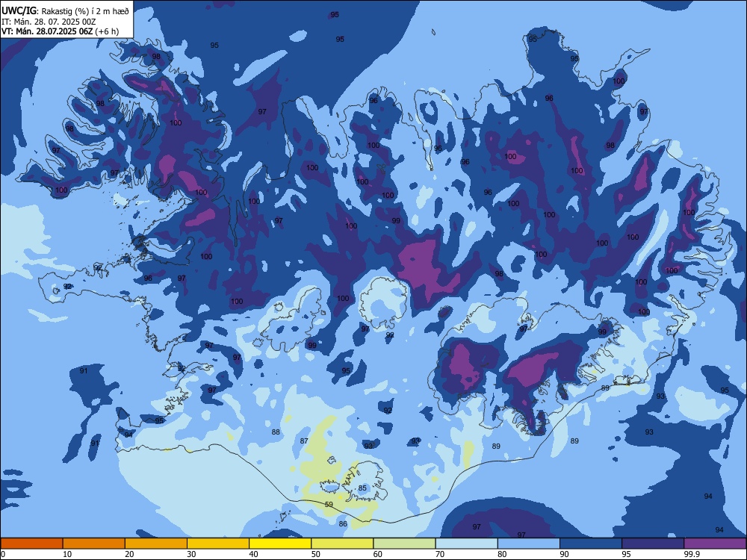Select the 80–90 medium blue legend swatch
Image resolution: width=747 pixels, height=560 pixels.
click(x=529, y=544)
